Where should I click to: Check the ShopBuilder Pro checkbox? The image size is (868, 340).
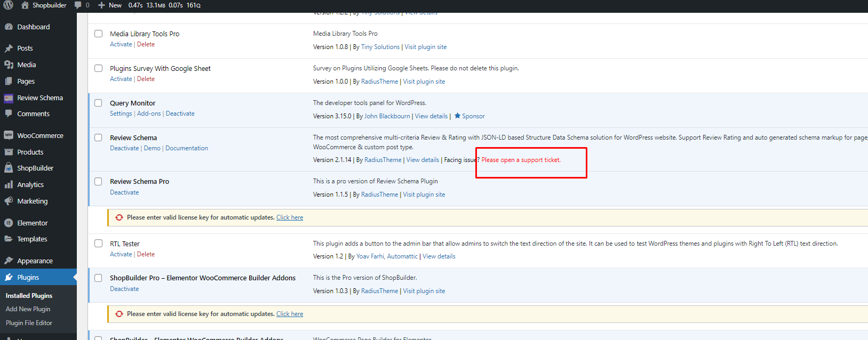(x=98, y=278)
